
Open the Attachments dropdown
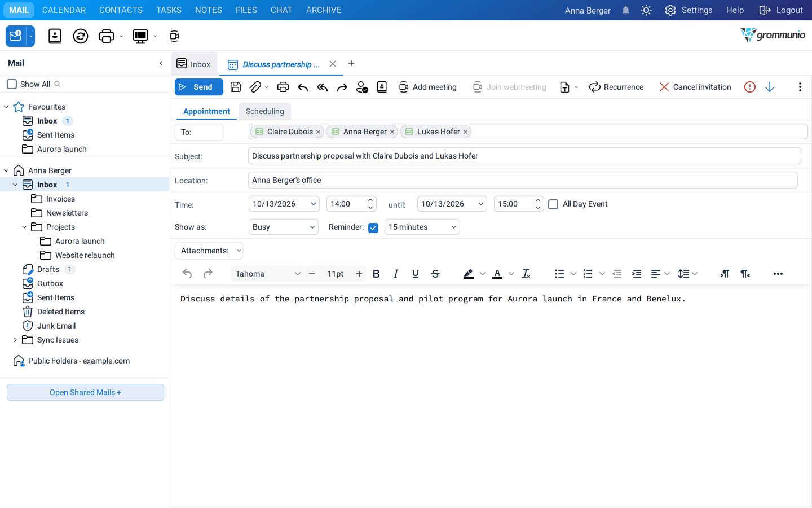209,251
